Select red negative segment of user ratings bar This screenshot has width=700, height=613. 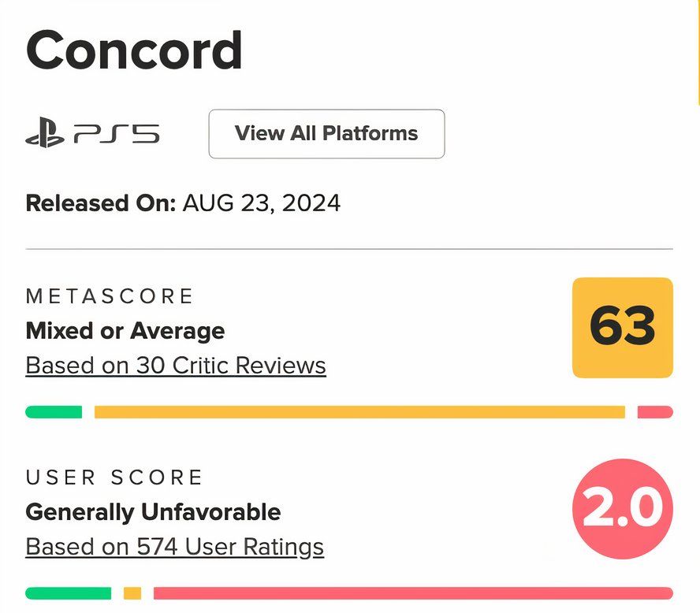pyautogui.click(x=413, y=593)
